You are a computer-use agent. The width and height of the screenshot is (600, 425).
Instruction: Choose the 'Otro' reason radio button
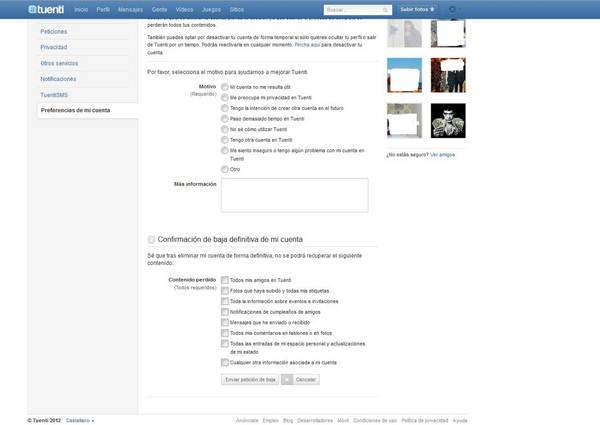click(x=224, y=169)
